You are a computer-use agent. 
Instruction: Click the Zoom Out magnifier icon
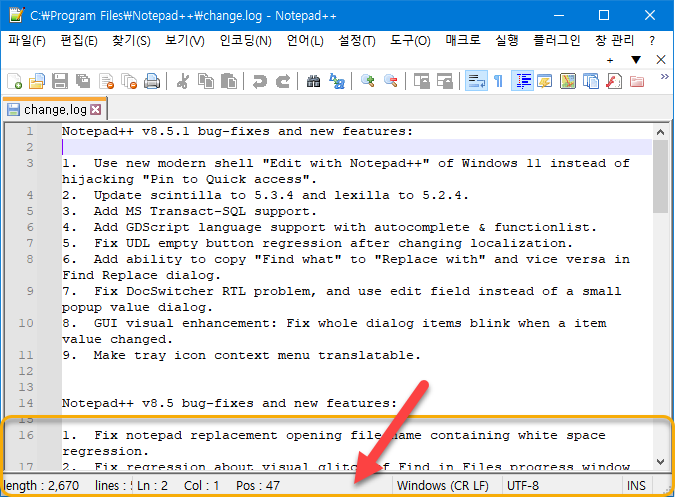click(x=390, y=81)
